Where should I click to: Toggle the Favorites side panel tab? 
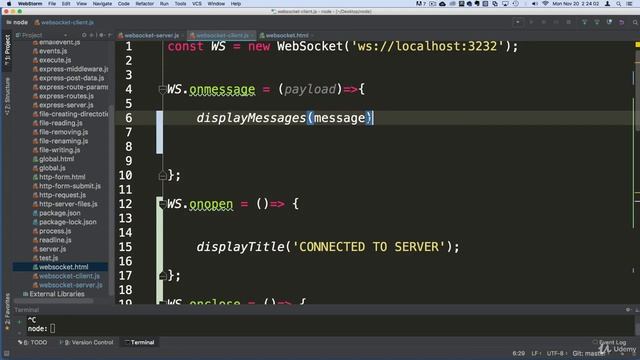tap(7, 311)
